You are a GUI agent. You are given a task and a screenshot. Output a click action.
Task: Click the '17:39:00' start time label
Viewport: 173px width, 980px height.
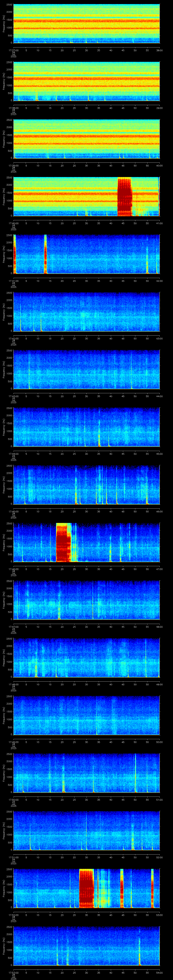pos(13,166)
